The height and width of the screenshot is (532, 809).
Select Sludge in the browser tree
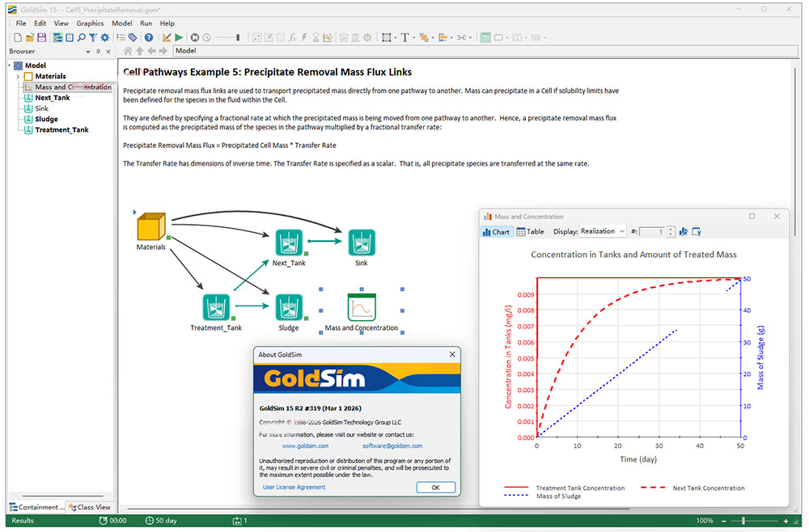[46, 119]
